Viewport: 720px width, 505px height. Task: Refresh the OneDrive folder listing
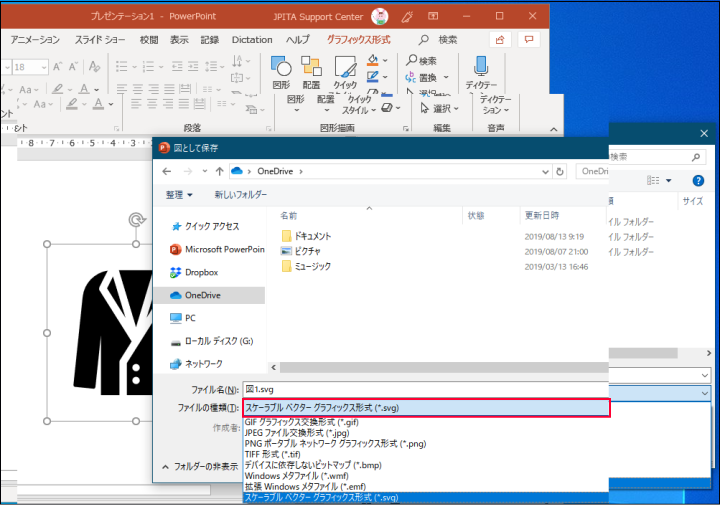pos(560,171)
